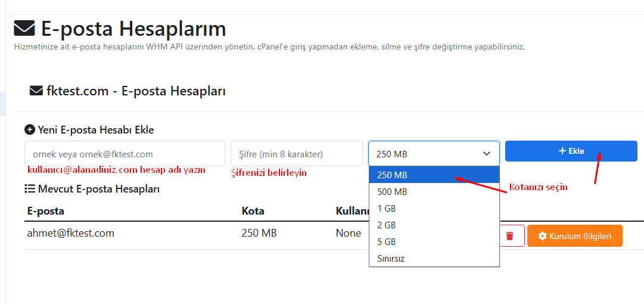
Task: Click the large envelope icon beside E-posta Hesaplarım
Action: 24,28
